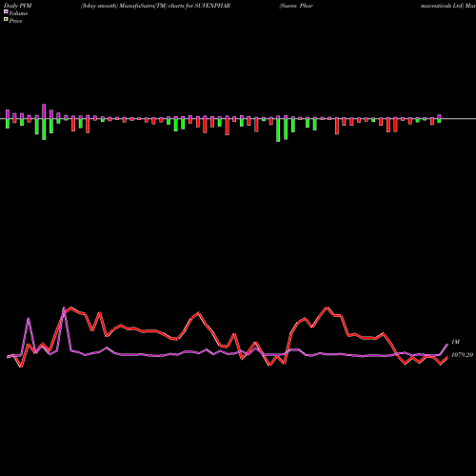Click the Price legend color swatch
This screenshot has height=476, width=476.
6,20
